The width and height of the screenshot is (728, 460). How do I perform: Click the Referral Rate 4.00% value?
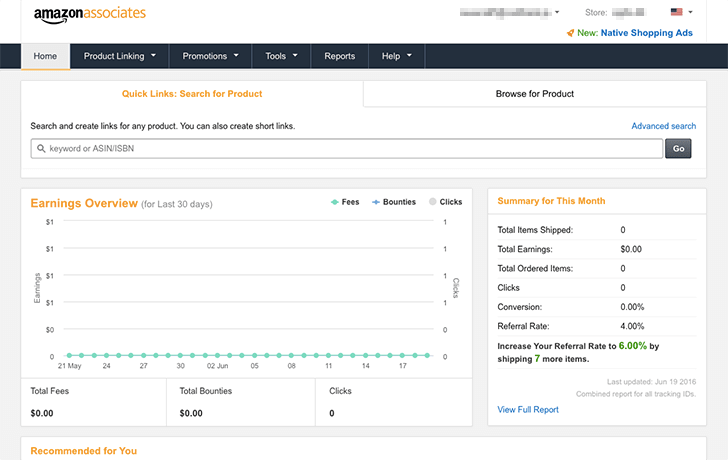632,326
